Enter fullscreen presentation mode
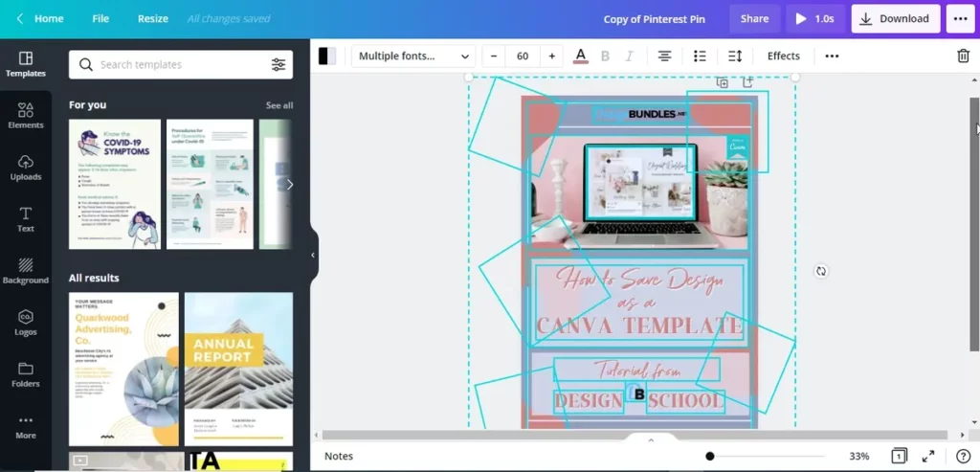 pyautogui.click(x=928, y=456)
